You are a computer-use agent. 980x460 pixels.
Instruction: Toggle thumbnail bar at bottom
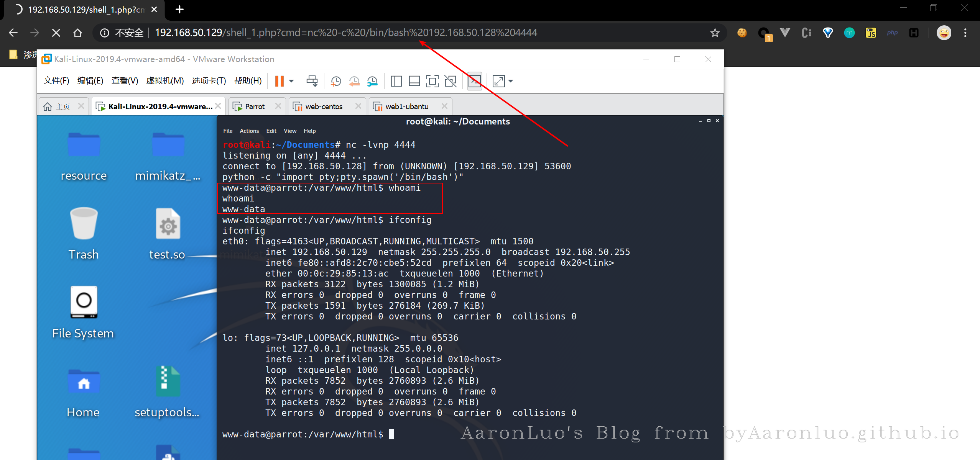[x=414, y=81]
